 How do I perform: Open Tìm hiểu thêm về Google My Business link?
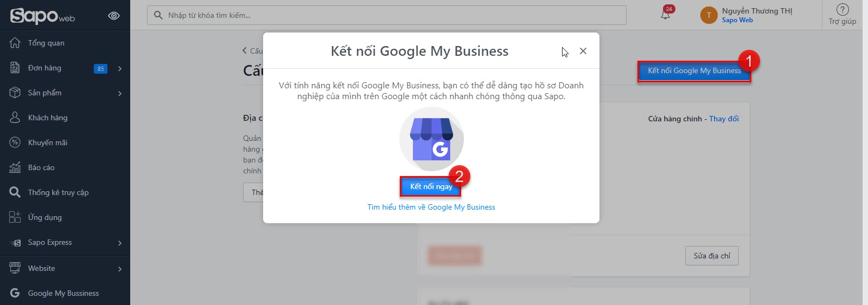click(x=431, y=207)
